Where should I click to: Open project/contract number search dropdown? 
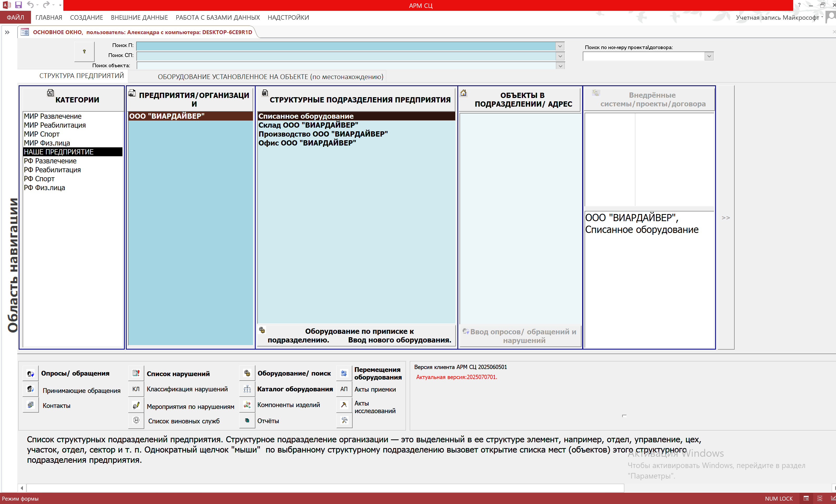(709, 56)
